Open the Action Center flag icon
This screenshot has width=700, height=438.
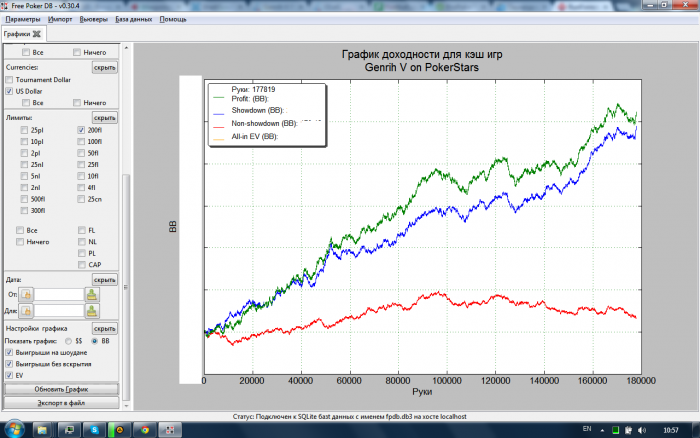pos(629,430)
